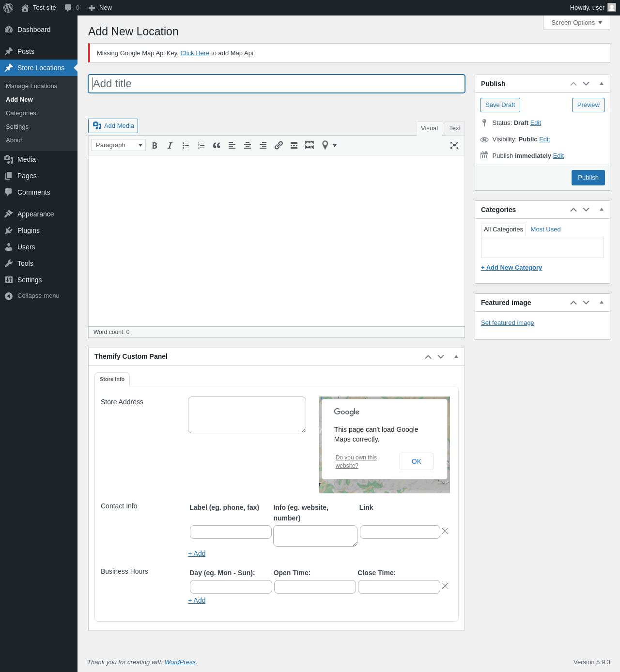
Task: Move Featured image box down
Action: pyautogui.click(x=586, y=303)
